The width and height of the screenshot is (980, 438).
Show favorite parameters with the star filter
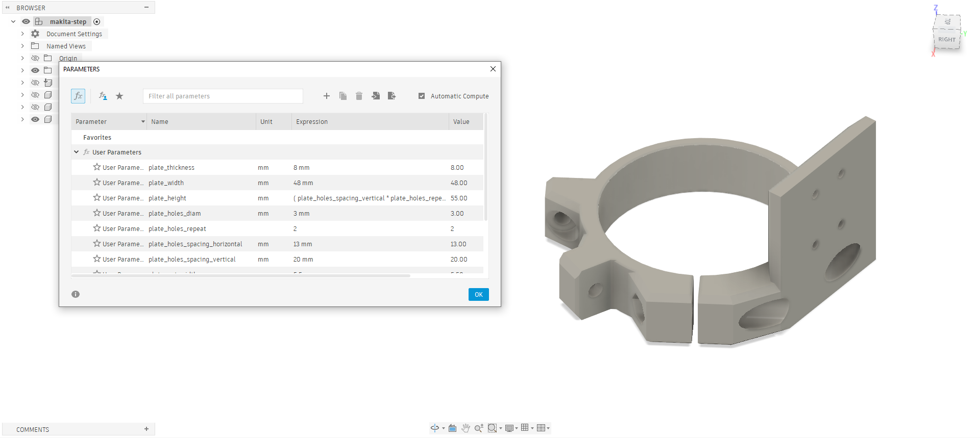click(x=119, y=96)
